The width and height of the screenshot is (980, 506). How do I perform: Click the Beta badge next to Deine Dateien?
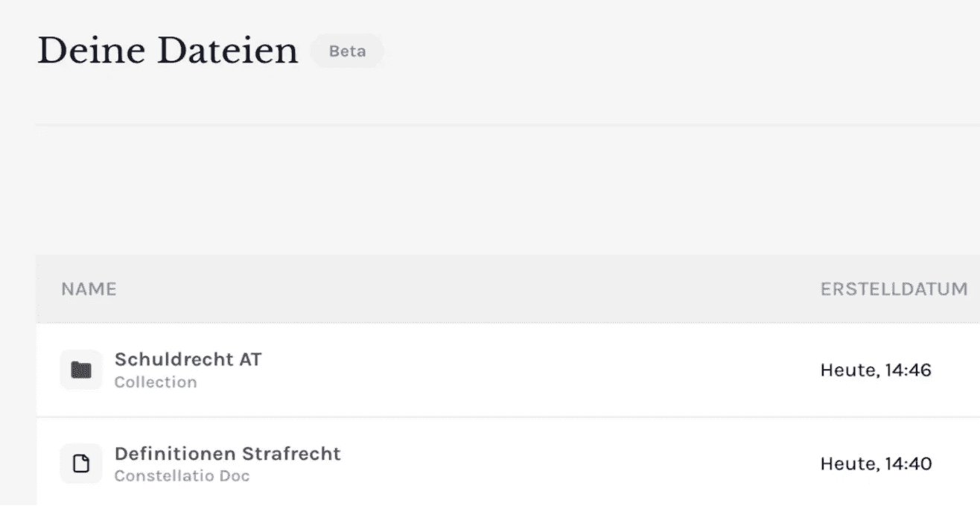(x=347, y=51)
